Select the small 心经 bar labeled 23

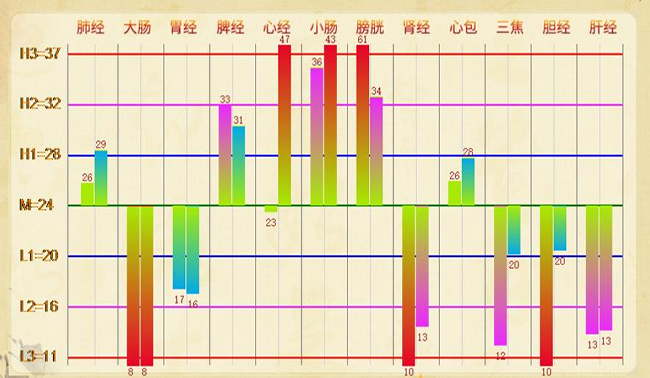click(271, 208)
